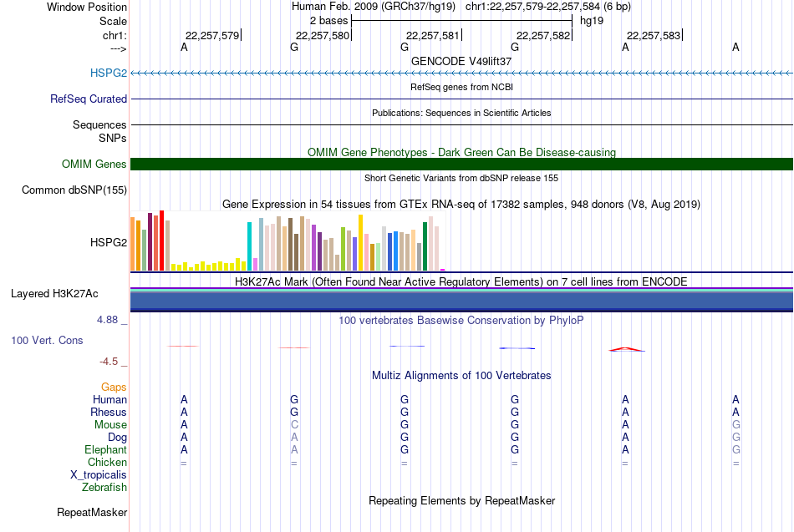Click the Window Position label

click(x=87, y=7)
